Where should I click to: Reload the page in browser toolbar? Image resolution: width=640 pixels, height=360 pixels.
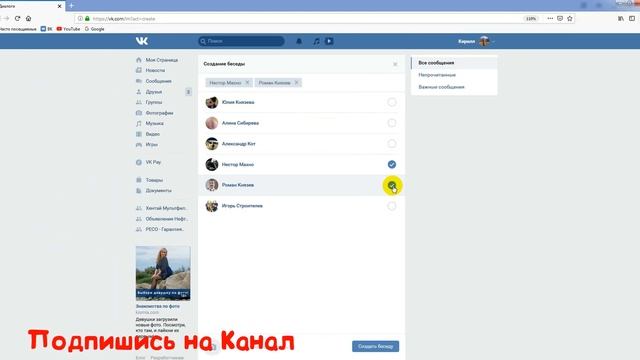tap(17, 18)
